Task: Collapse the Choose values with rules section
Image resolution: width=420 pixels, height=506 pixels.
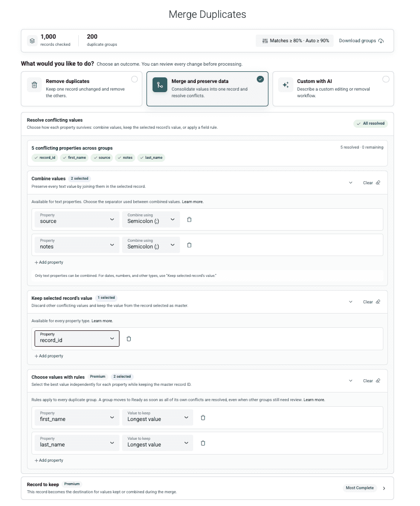Action: click(351, 381)
